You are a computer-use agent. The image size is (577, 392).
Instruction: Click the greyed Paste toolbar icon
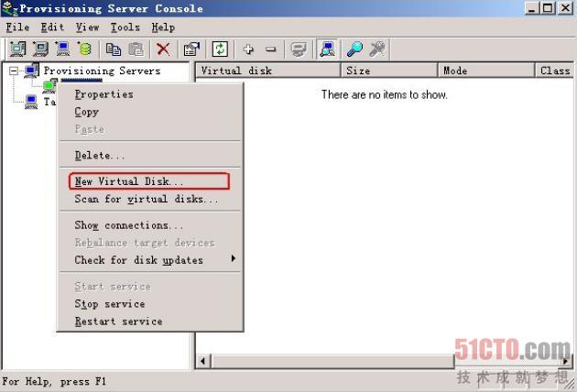pos(136,49)
